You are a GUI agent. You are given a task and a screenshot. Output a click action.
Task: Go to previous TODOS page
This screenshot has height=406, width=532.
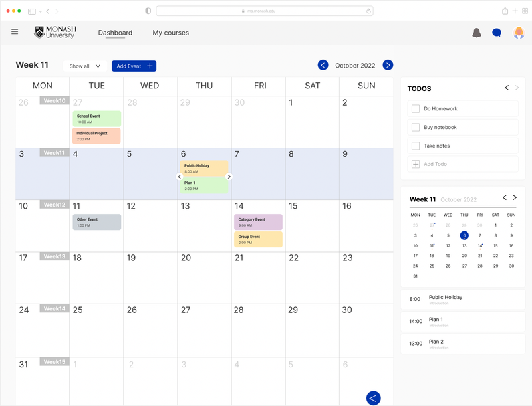tap(507, 88)
